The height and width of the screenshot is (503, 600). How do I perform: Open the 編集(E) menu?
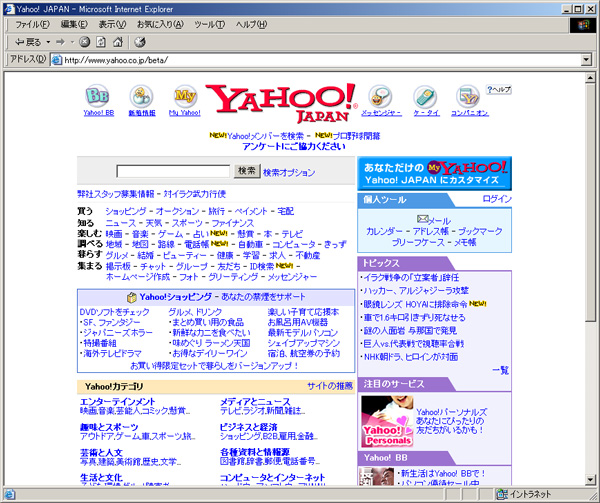pyautogui.click(x=74, y=24)
